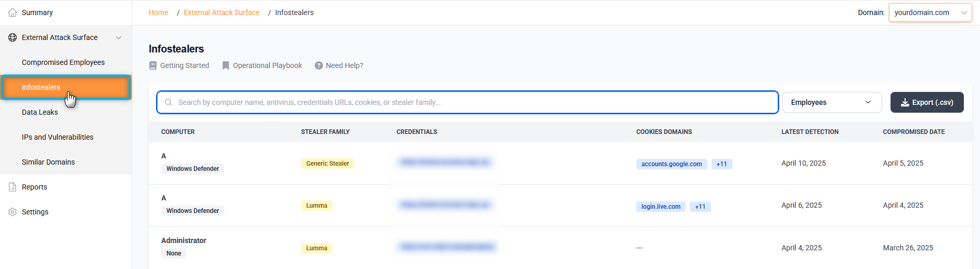This screenshot has height=269, width=980.
Task: Navigate to Similar Domains
Action: click(x=48, y=162)
